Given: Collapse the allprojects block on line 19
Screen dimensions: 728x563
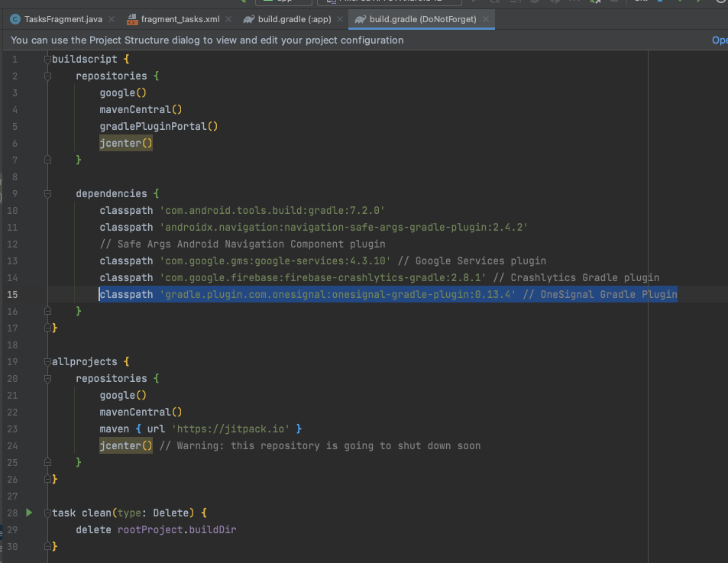Looking at the screenshot, I should pyautogui.click(x=47, y=361).
